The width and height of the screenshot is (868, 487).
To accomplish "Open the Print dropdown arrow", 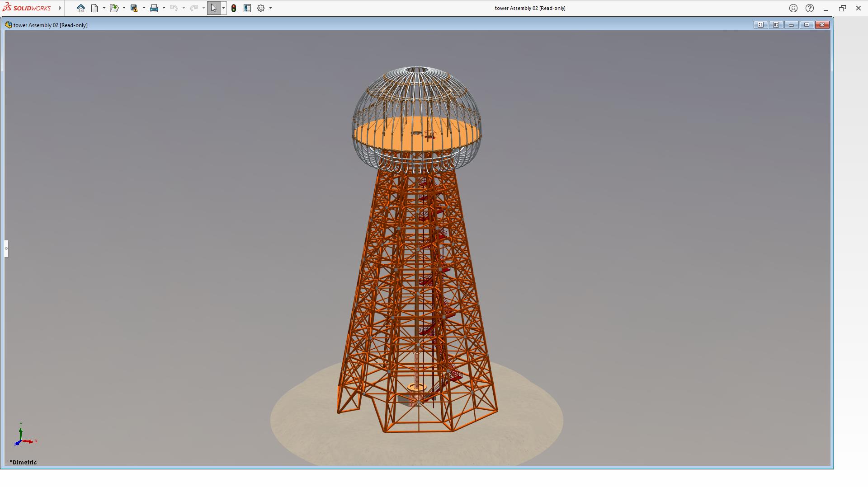I will point(164,8).
